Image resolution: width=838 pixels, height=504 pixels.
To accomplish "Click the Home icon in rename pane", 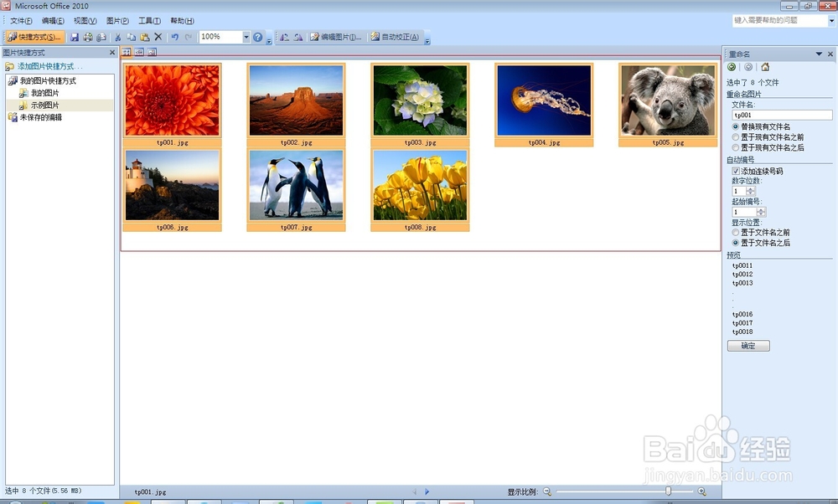I will 765,67.
